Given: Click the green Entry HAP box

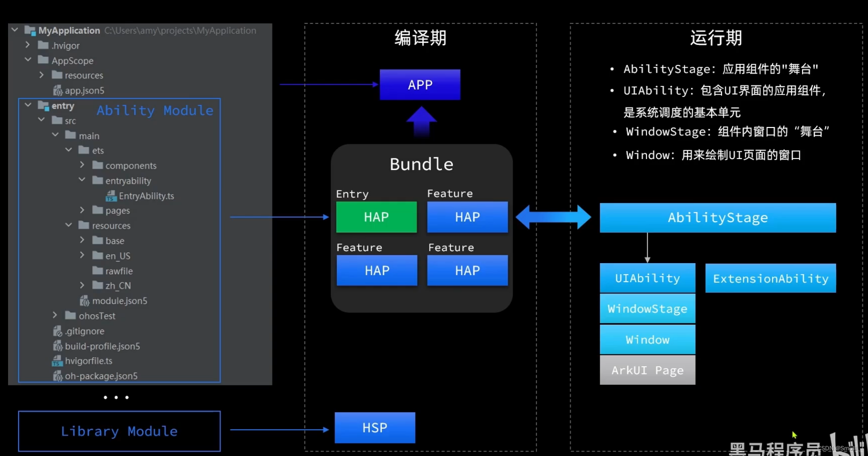Looking at the screenshot, I should 376,217.
